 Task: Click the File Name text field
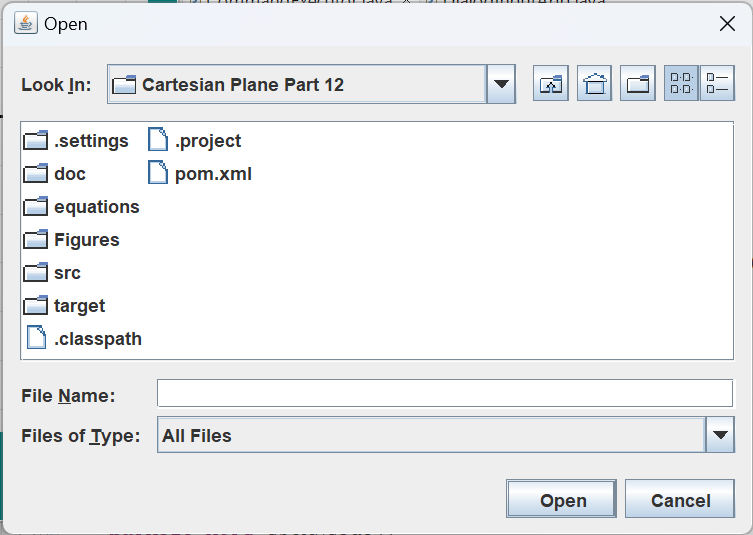(x=445, y=394)
